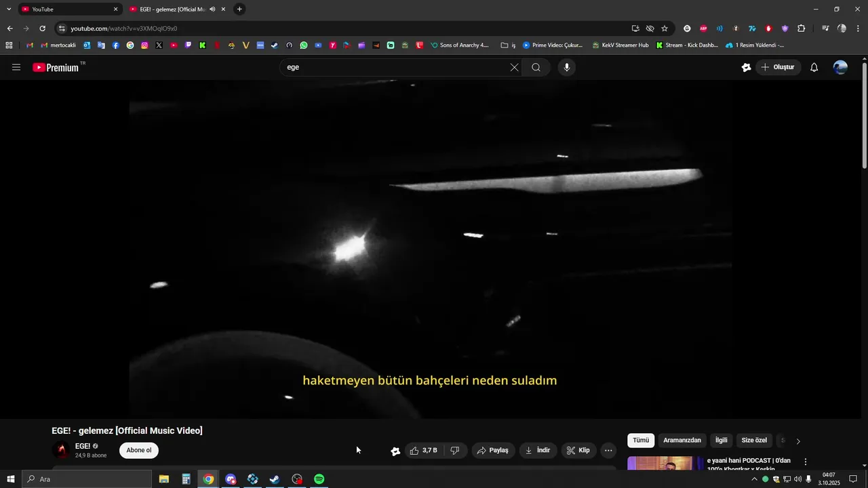Open the Prime Video: Çukur bookmark
Image resolution: width=868 pixels, height=488 pixels.
(553, 45)
